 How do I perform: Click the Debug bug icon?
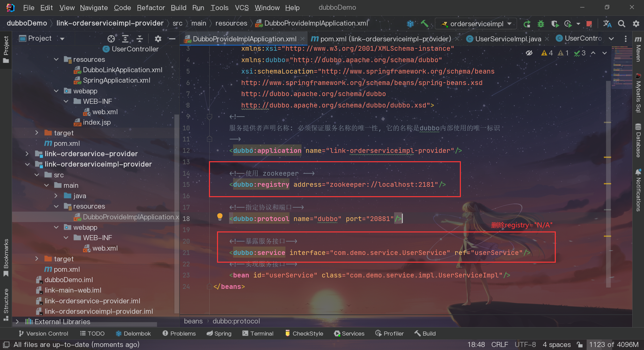pos(541,24)
